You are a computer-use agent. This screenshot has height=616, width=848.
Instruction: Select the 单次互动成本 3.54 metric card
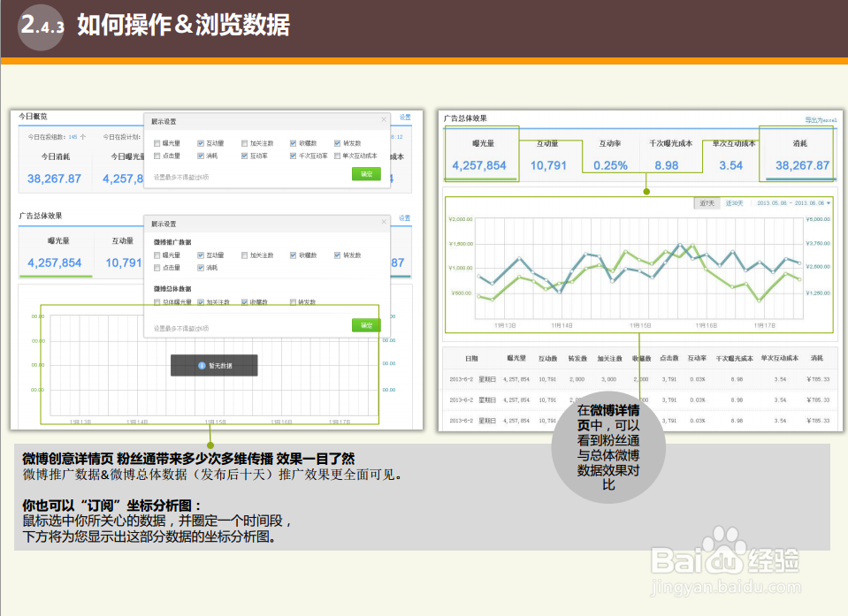(x=732, y=156)
